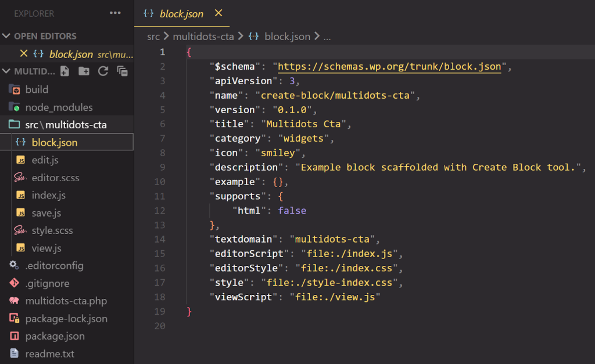Click the readme.txt document icon
This screenshot has width=595, height=364.
point(14,354)
